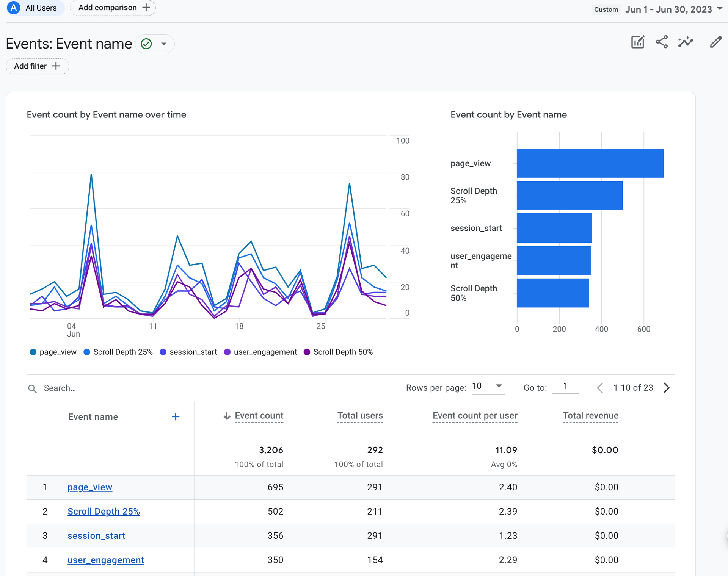Sort table by Total users column

coord(360,416)
